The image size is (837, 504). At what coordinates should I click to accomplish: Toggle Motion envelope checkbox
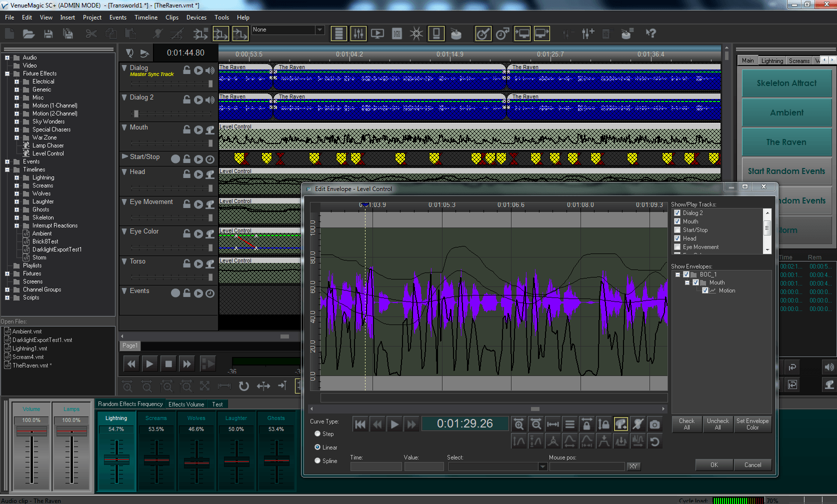point(705,290)
